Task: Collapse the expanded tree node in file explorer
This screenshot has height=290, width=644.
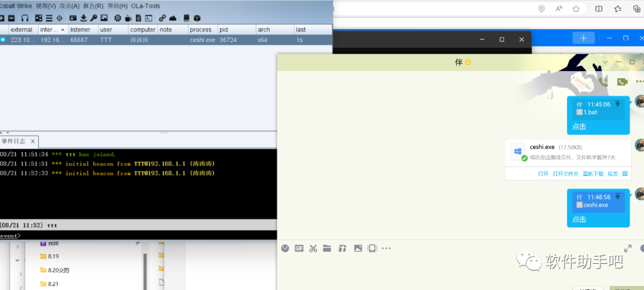Action: (x=17, y=260)
